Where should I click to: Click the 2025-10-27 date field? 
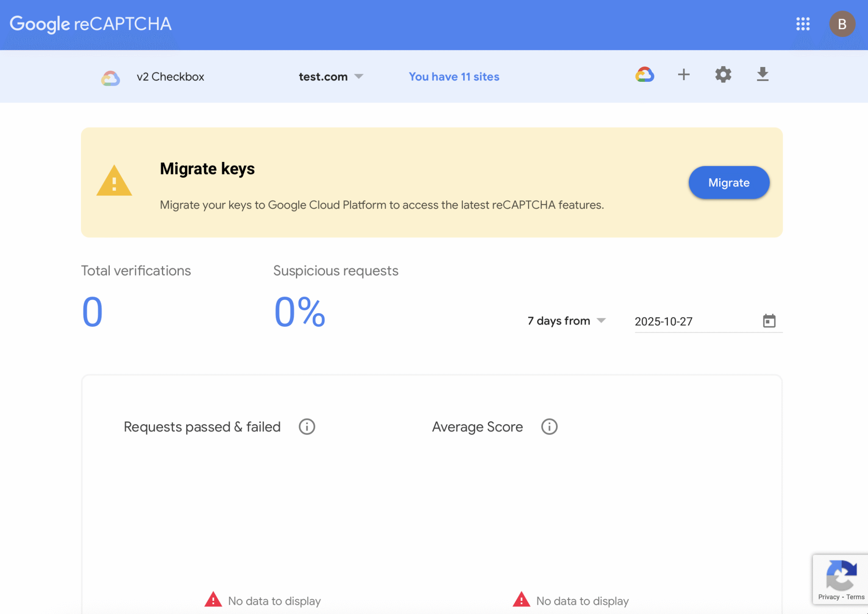(663, 322)
